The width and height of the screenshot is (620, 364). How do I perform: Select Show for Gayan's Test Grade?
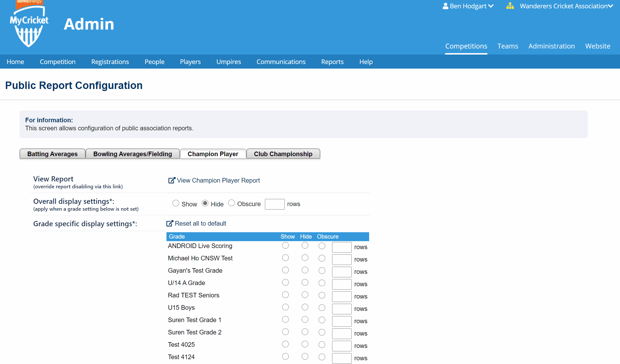pos(285,270)
